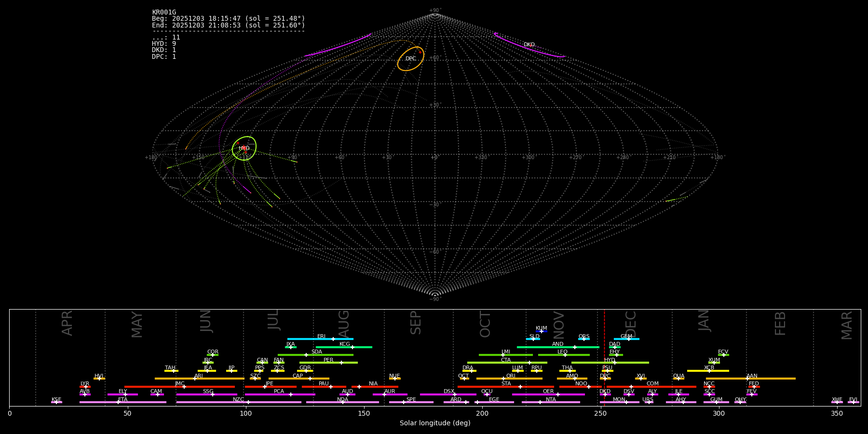Click the +90° north pole label
This screenshot has height=434, width=868.
pos(434,10)
